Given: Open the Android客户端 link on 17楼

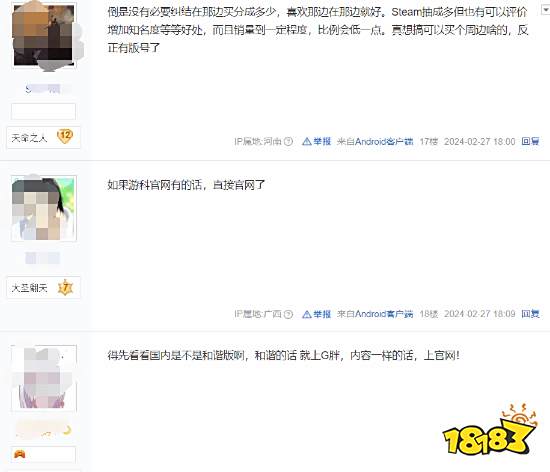Looking at the screenshot, I should pyautogui.click(x=384, y=141).
